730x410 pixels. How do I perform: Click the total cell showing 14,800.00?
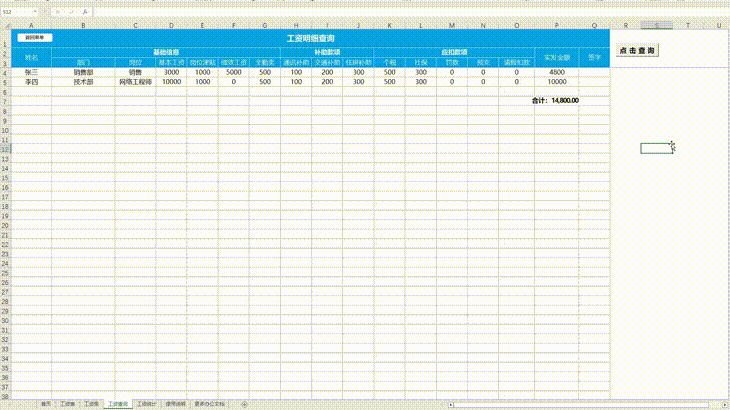coord(564,100)
